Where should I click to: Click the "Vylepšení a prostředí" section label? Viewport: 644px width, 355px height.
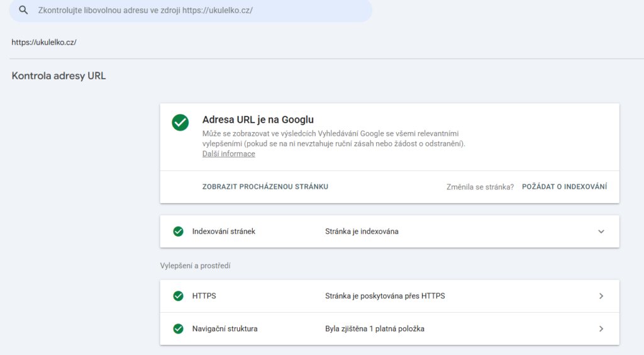(195, 266)
